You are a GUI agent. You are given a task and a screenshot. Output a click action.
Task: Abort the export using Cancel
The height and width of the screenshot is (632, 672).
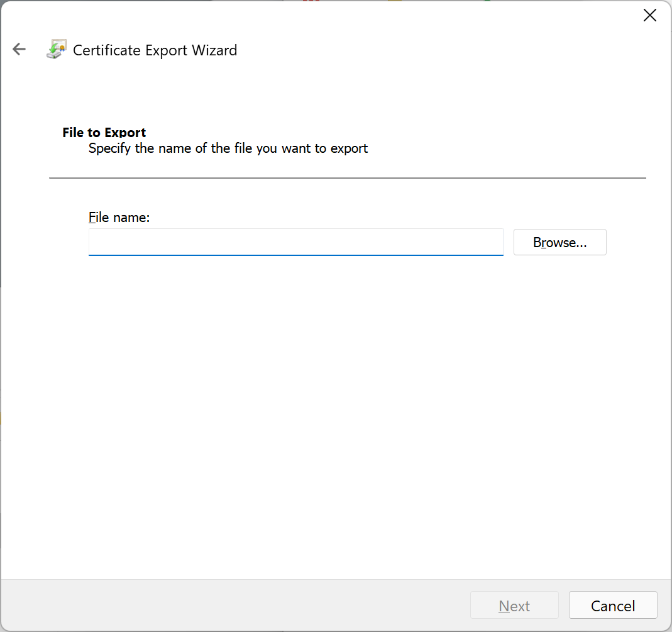tap(613, 606)
